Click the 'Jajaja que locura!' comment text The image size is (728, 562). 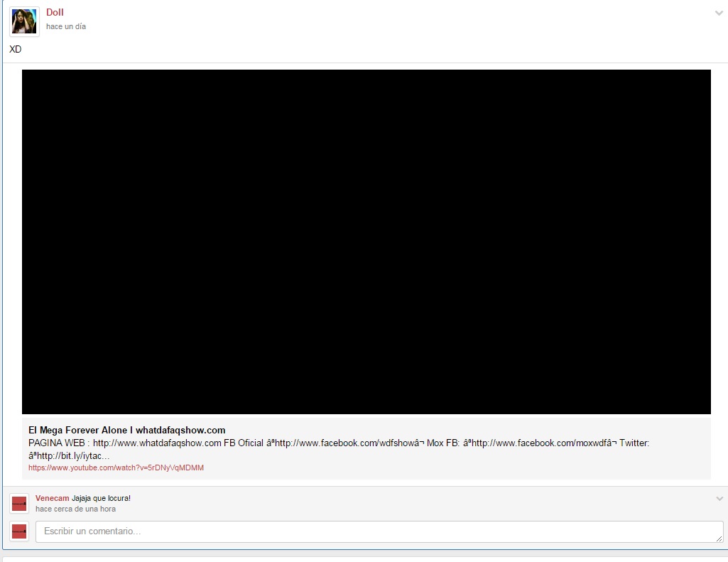tap(102, 498)
